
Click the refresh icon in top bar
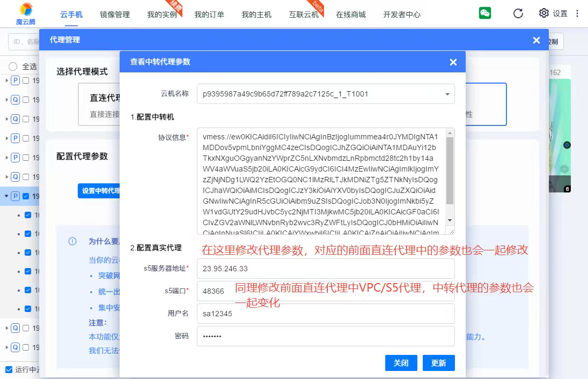coord(518,13)
